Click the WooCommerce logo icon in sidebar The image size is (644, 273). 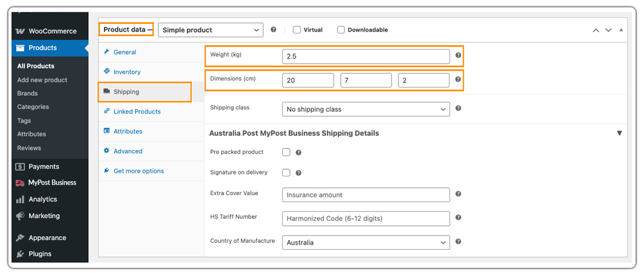pos(20,31)
